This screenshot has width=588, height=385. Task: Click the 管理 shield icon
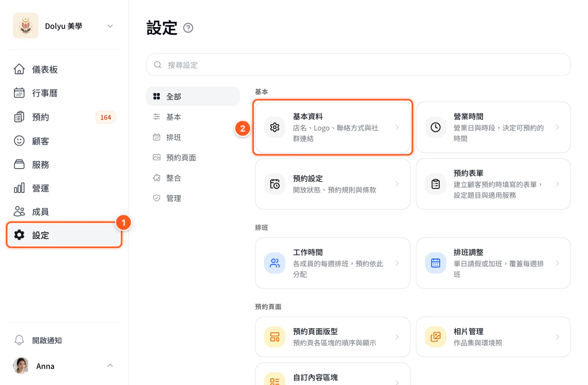pos(157,198)
